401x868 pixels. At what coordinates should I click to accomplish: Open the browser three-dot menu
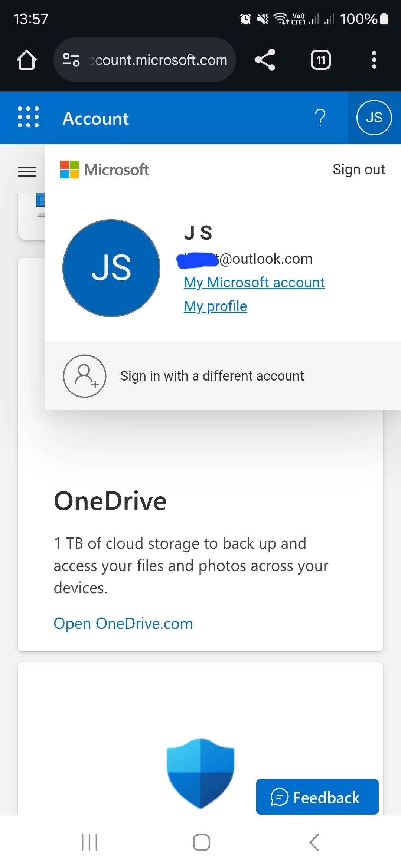(x=374, y=60)
